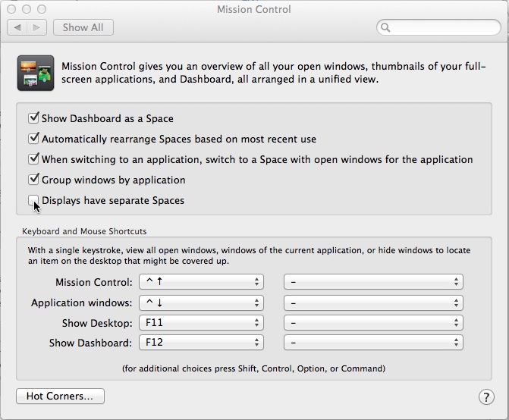Open the Hot Corners… dialog
Screen dimensions: 509x420
tap(60, 396)
